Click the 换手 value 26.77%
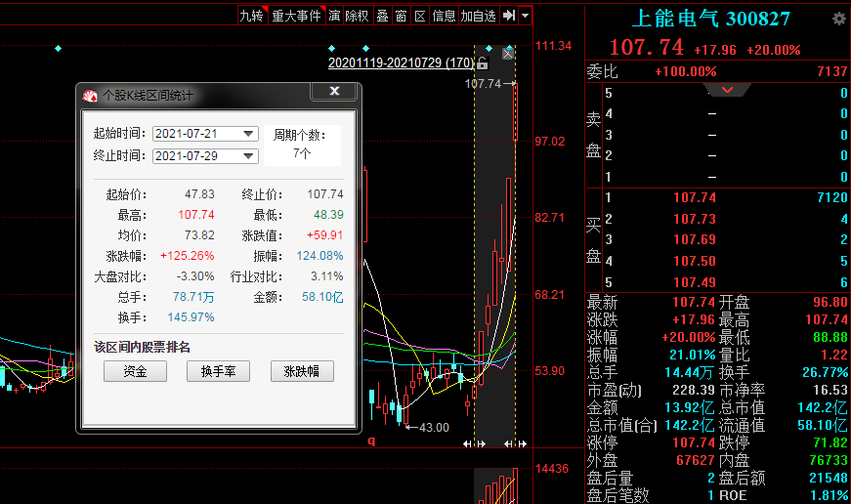The width and height of the screenshot is (851, 504). click(825, 372)
